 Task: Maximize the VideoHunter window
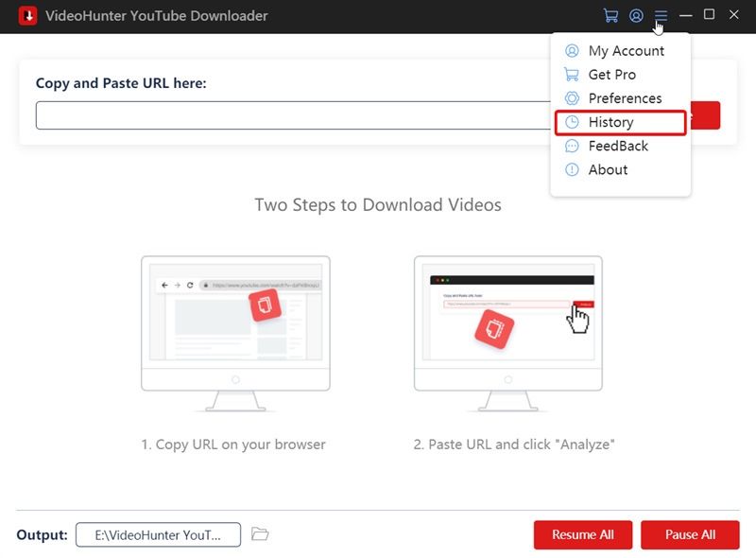pyautogui.click(x=709, y=14)
